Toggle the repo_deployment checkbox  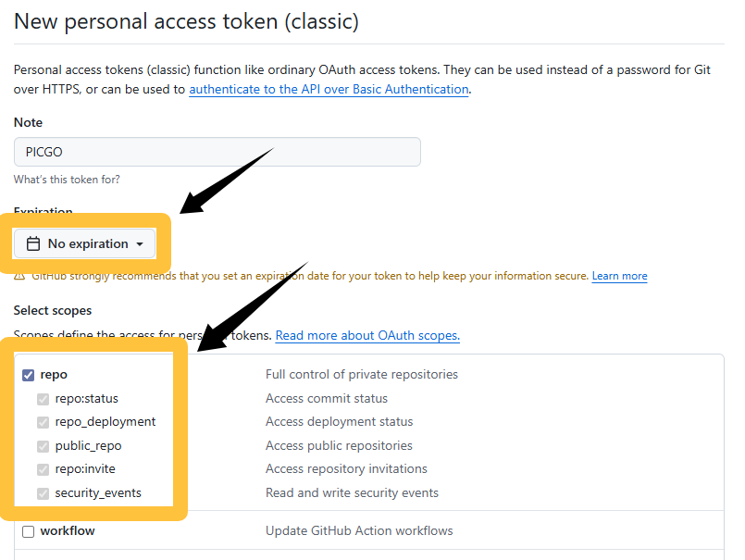coord(43,422)
